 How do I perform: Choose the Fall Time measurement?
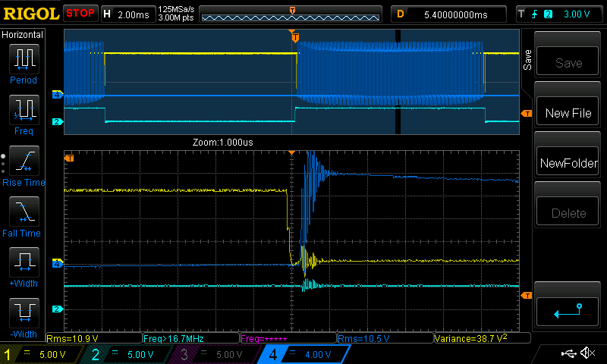pos(23,216)
